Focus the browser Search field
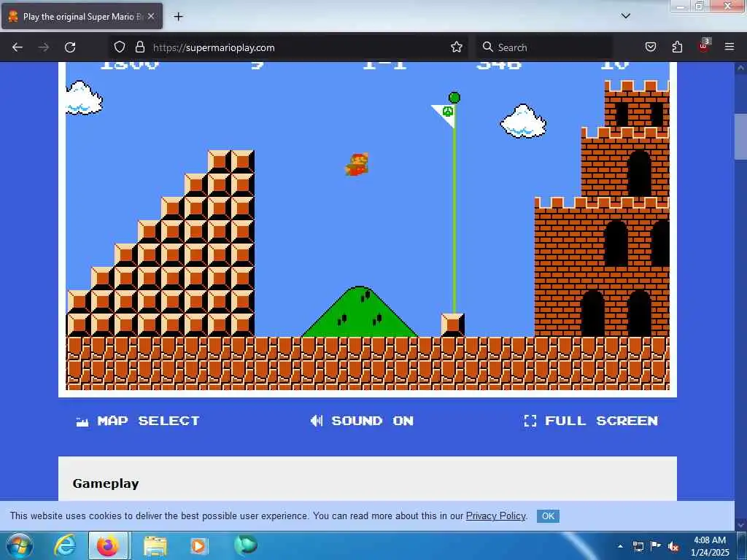Screen dimensions: 747x560 pyautogui.click(x=544, y=47)
